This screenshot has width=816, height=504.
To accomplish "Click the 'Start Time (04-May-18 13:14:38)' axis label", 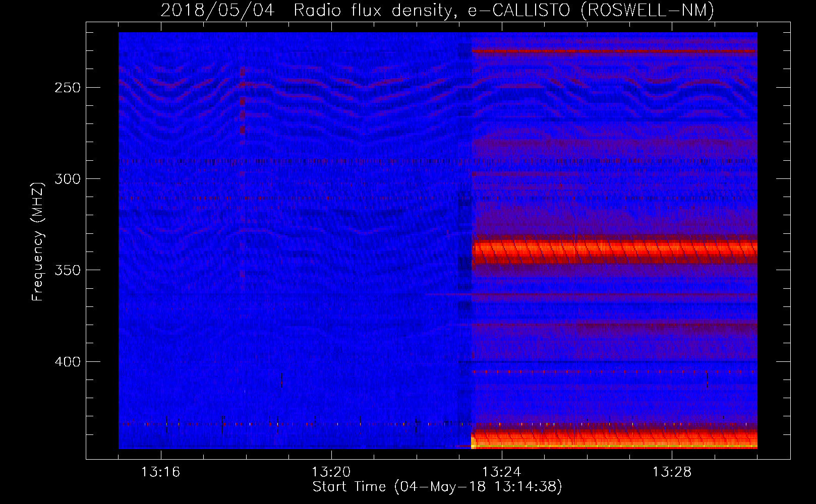I will pyautogui.click(x=437, y=487).
